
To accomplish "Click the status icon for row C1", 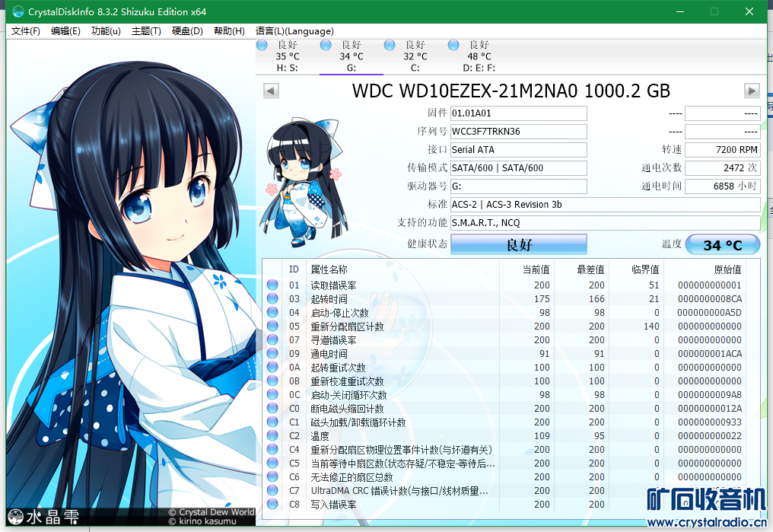I will [x=272, y=422].
